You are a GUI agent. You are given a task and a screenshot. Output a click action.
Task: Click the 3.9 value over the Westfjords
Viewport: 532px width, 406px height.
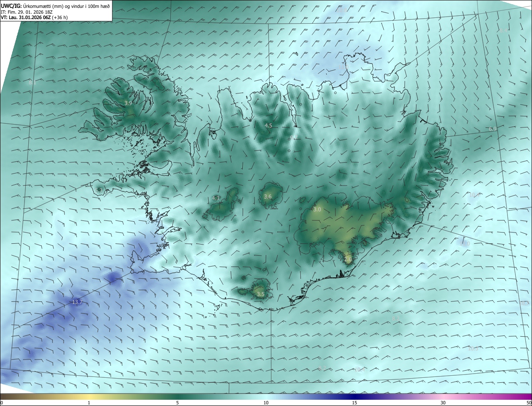pos(128,103)
